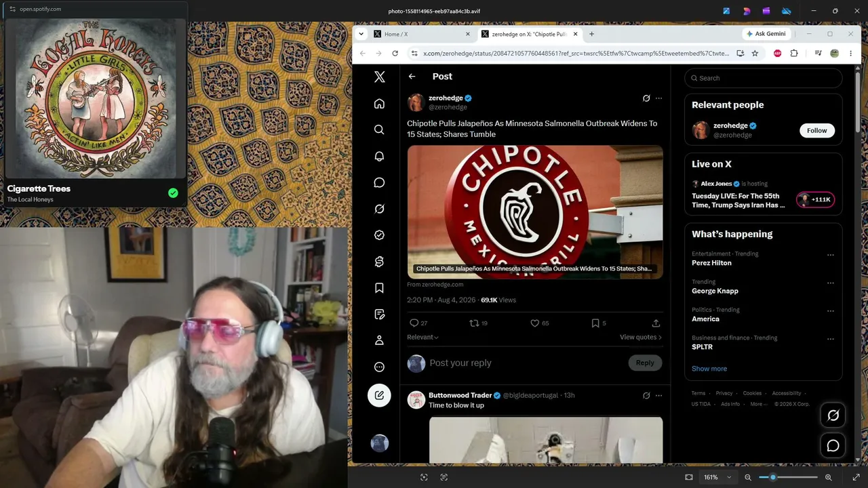The height and width of the screenshot is (488, 868).
Task: Select the zerohedge on X browser tab
Action: point(530,34)
